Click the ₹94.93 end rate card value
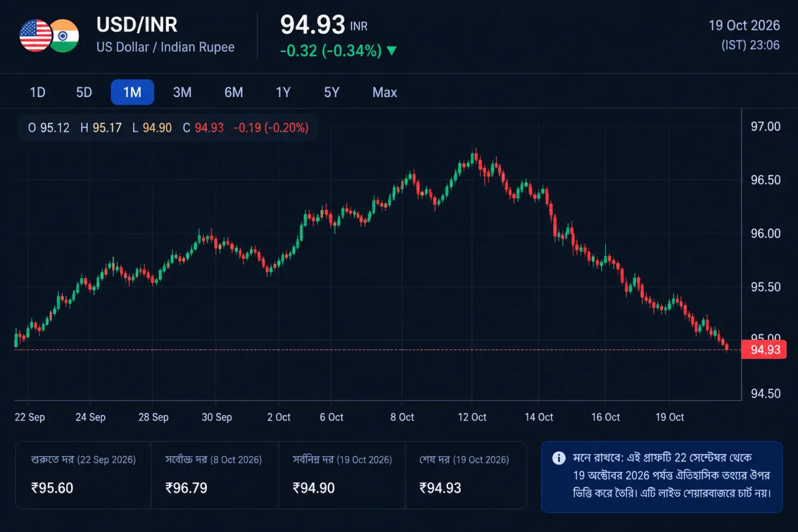The height and width of the screenshot is (532, 798). pos(440,488)
